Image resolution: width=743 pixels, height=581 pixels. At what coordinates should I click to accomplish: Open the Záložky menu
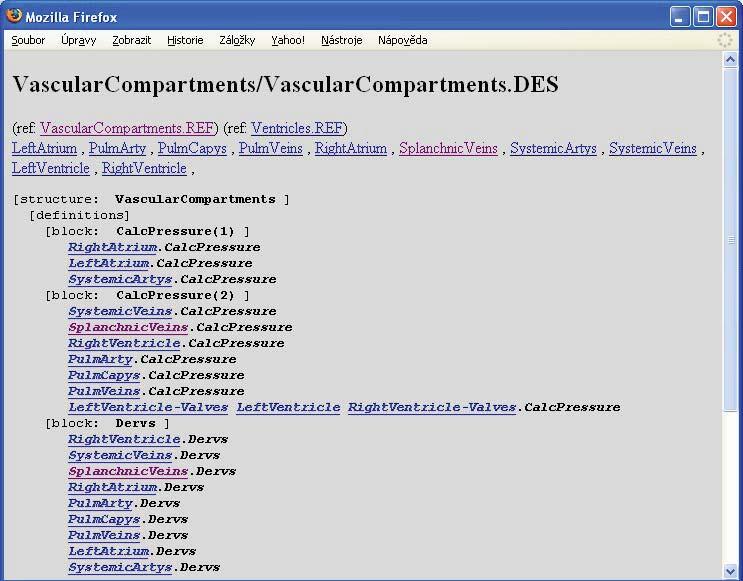coord(237,40)
